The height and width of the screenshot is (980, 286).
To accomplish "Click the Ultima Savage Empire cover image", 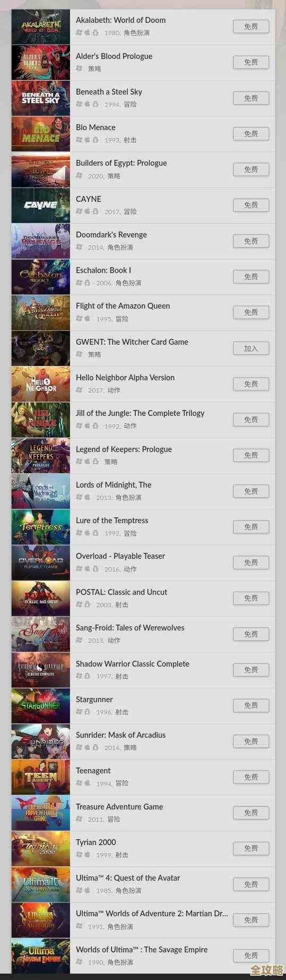I will click(41, 956).
